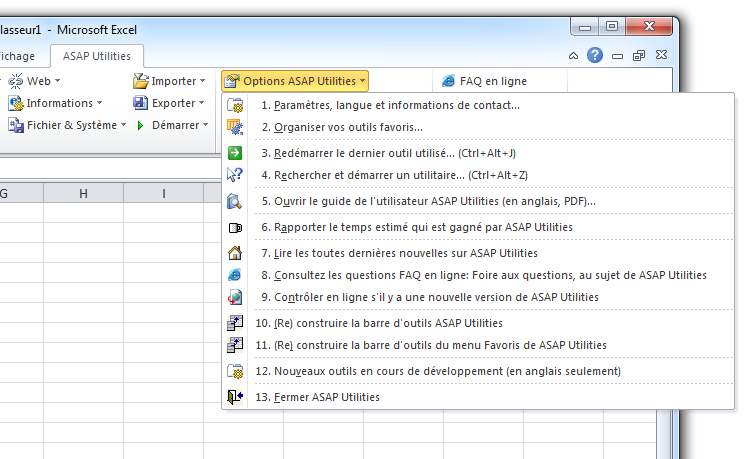The height and width of the screenshot is (459, 750).
Task: Click the vertical scrollbar of the sheet
Action: click(x=663, y=434)
